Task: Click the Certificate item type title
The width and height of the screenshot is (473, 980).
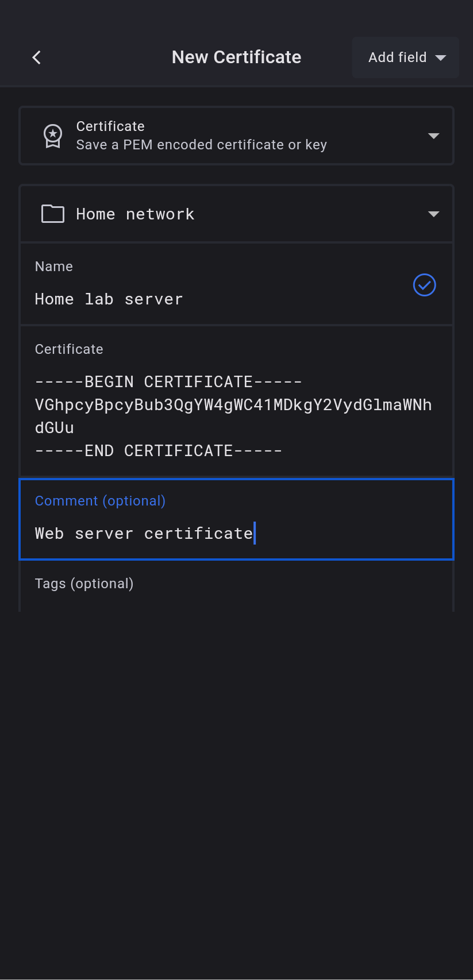Action: pyautogui.click(x=110, y=126)
